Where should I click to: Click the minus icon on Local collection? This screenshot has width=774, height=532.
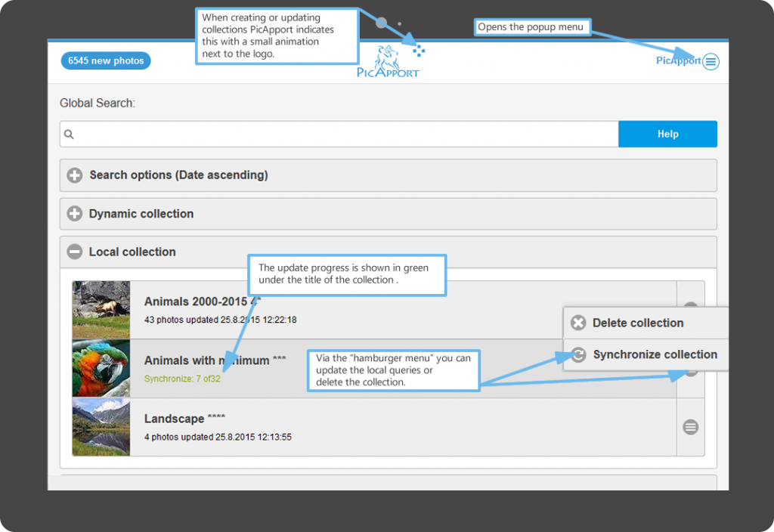click(74, 252)
